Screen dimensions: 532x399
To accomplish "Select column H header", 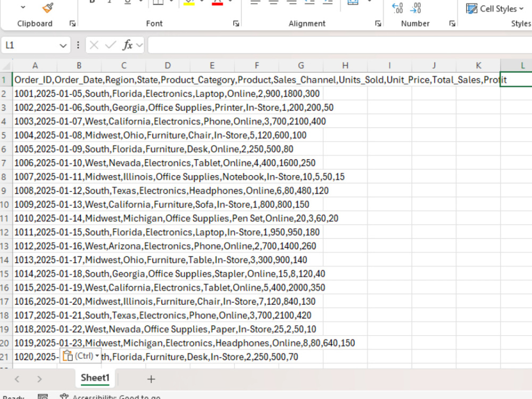I will point(345,65).
